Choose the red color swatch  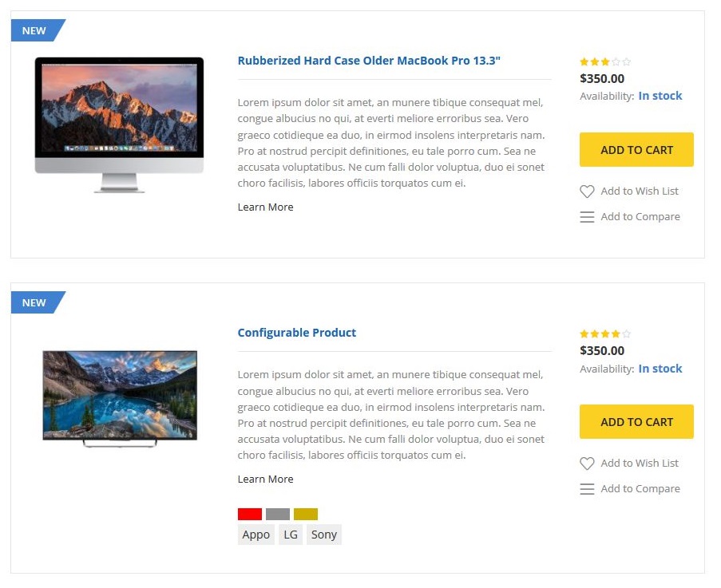click(x=250, y=514)
